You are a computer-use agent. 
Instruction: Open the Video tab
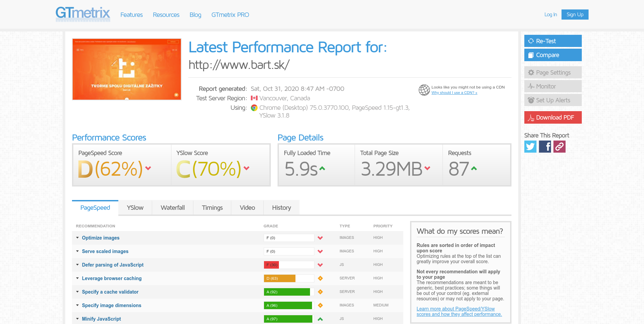[247, 208]
